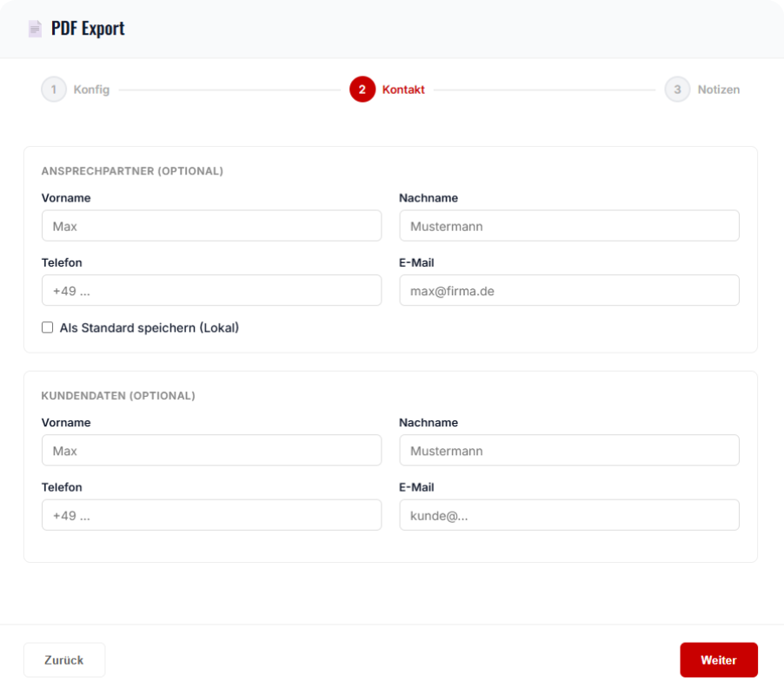This screenshot has width=784, height=694.
Task: Select the Kundendaten Nachname field
Action: pos(568,450)
